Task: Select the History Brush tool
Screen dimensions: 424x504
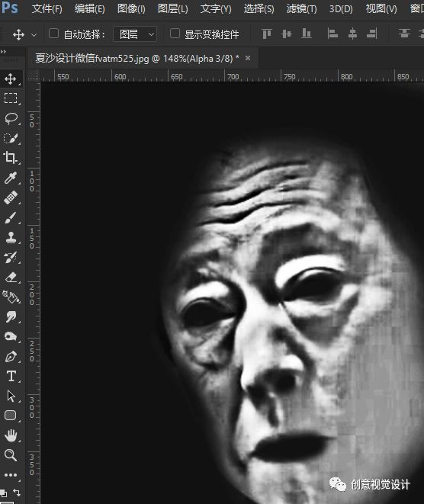Action: tap(11, 257)
